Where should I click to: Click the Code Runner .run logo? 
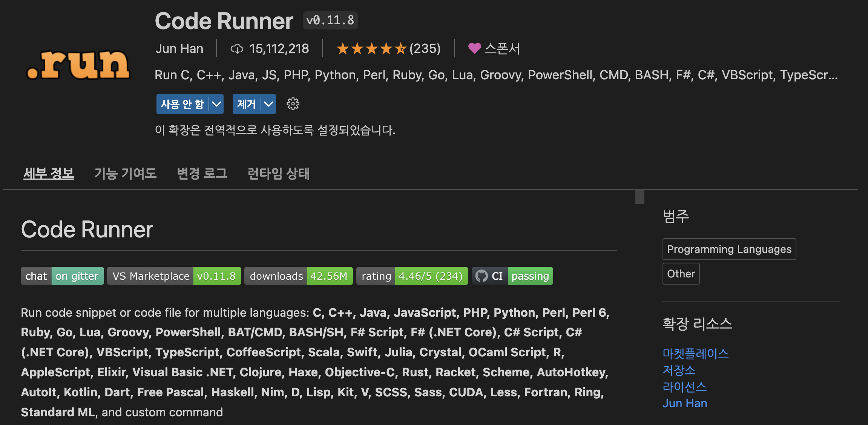pos(78,65)
